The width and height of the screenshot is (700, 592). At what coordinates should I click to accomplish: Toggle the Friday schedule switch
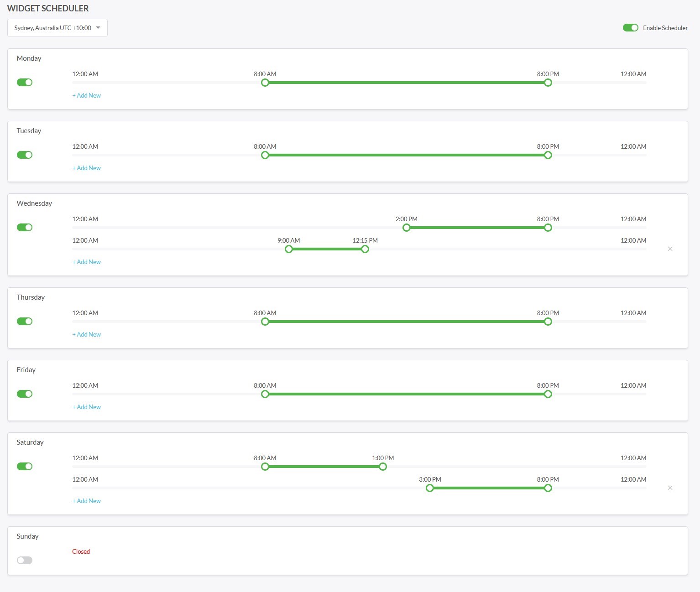[25, 394]
